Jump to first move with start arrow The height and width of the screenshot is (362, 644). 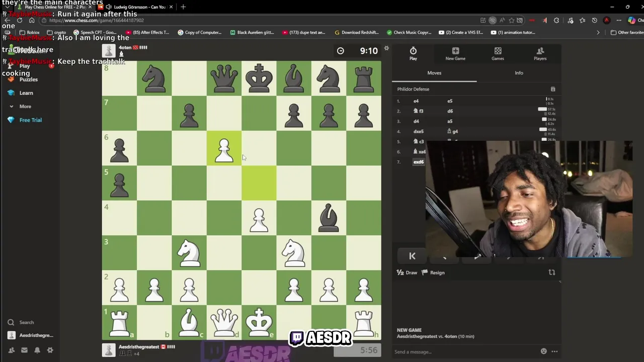(x=412, y=256)
